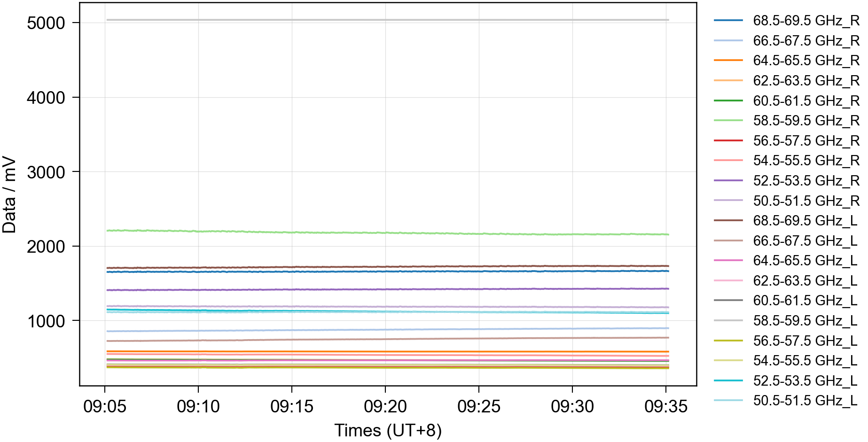The height and width of the screenshot is (442, 868).
Task: Click the 66.5-67.5 GHz_L legend text
Action: click(x=805, y=241)
